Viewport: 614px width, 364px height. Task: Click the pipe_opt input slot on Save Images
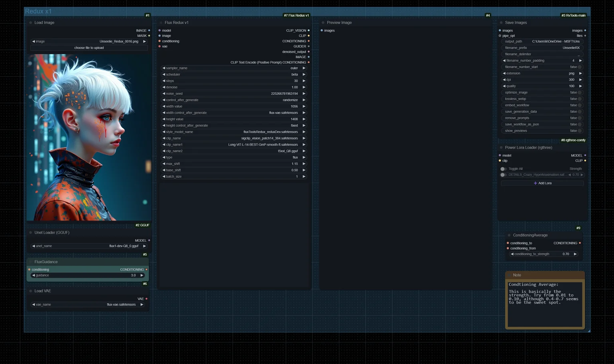(500, 36)
